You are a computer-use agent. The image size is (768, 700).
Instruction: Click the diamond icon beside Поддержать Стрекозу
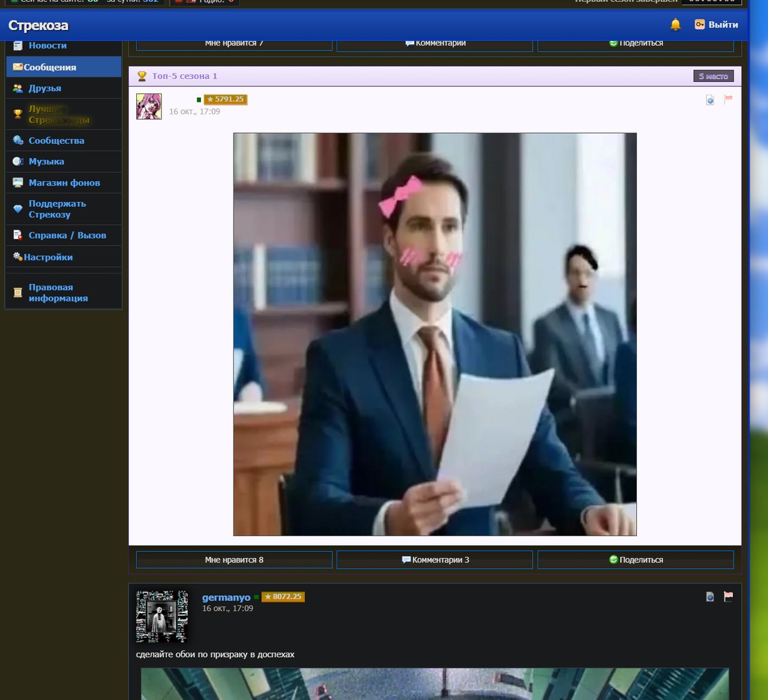pyautogui.click(x=18, y=209)
